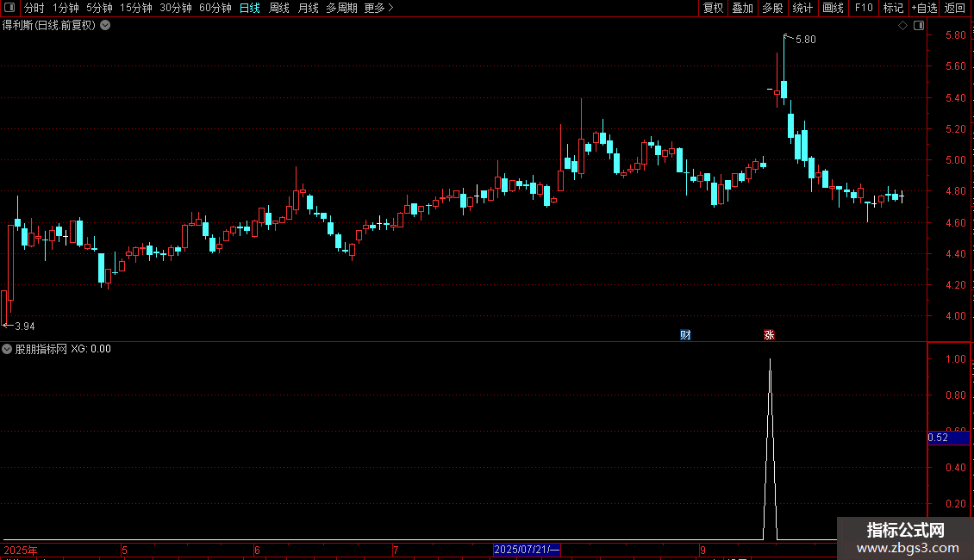Screen dimensions: 974x560
Task: Open 多周期 multi-period view
Action: [341, 8]
